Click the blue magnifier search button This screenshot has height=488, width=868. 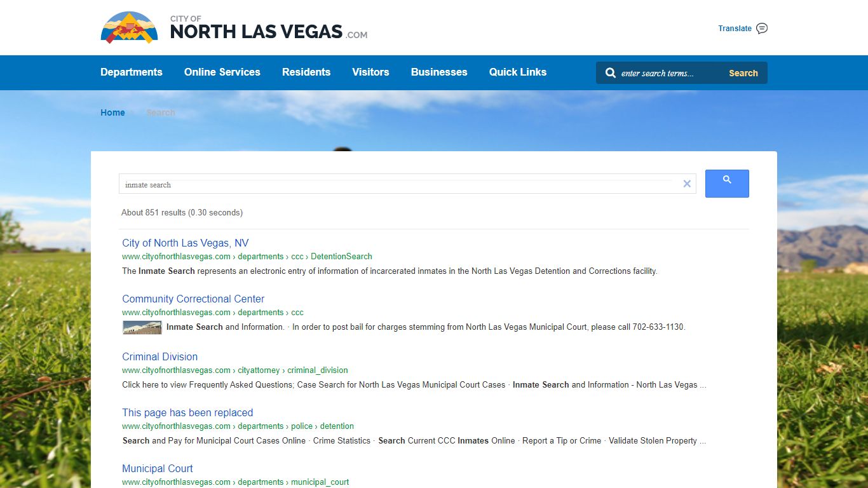coord(727,184)
